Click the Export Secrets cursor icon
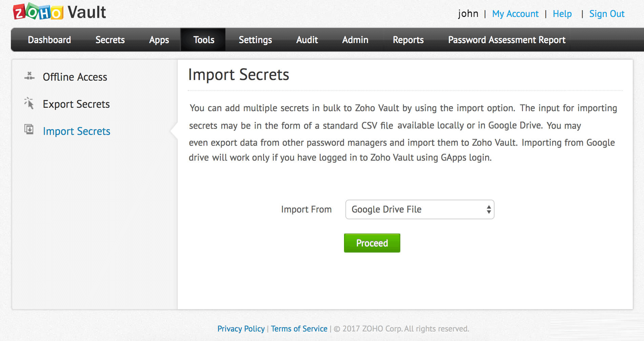 point(29,103)
